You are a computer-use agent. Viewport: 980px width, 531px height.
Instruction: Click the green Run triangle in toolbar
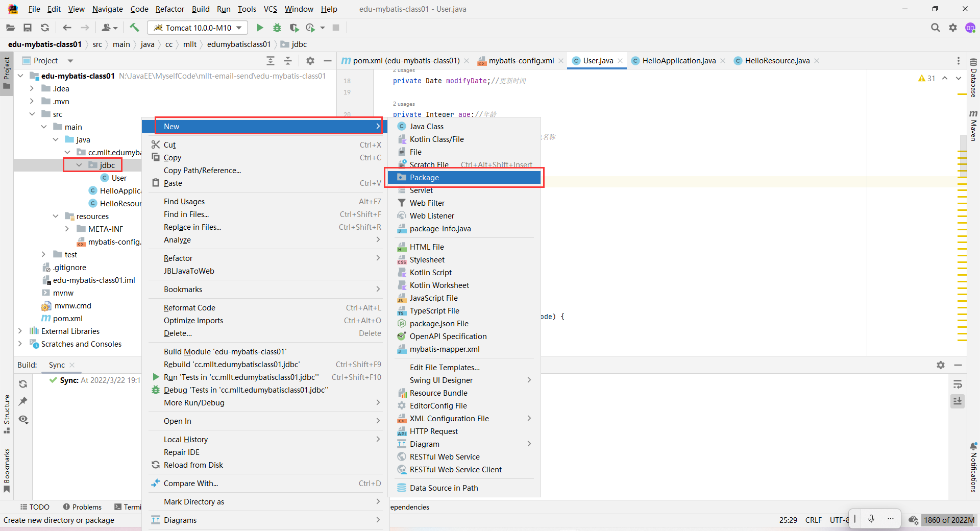(x=260, y=28)
